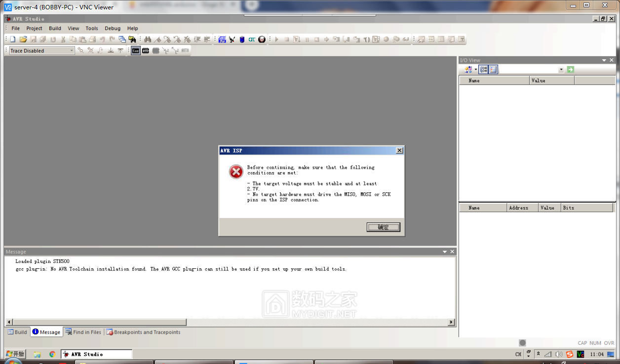620x364 pixels.
Task: Open the Project menu
Action: click(35, 28)
